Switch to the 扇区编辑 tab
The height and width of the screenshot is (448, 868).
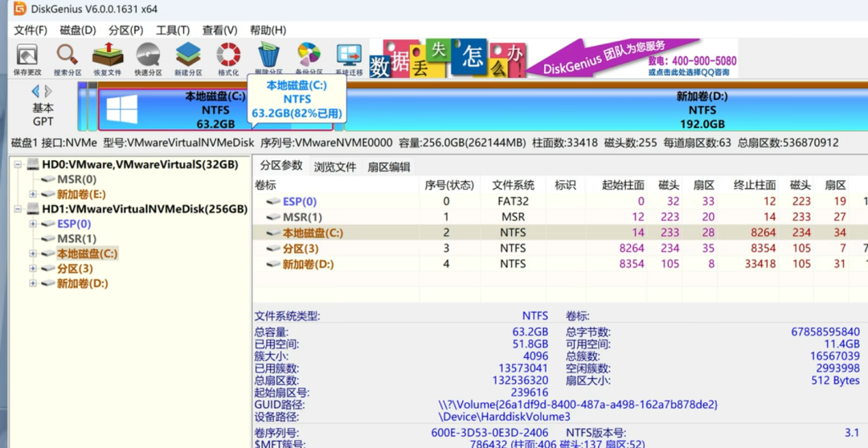tap(388, 167)
